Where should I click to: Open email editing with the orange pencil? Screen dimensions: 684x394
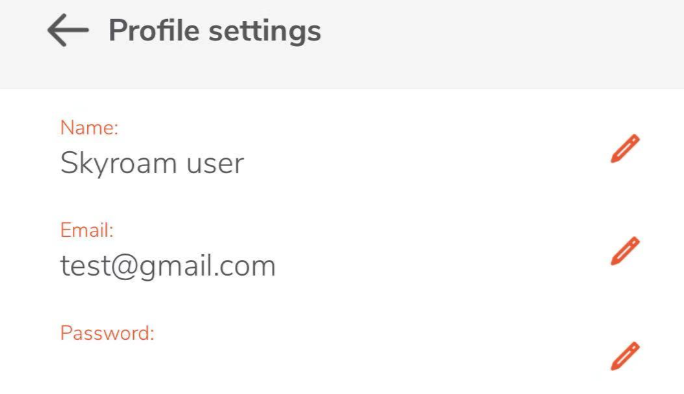tap(625, 251)
